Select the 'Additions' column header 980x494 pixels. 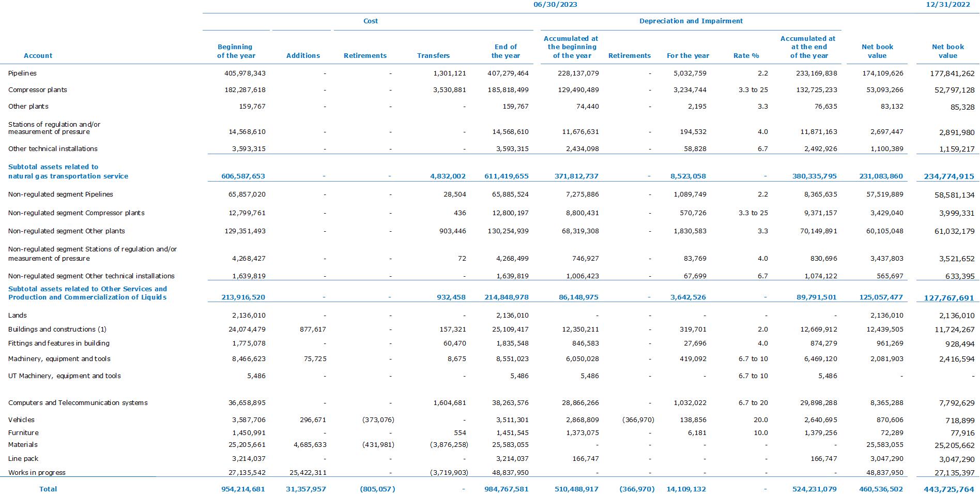303,56
